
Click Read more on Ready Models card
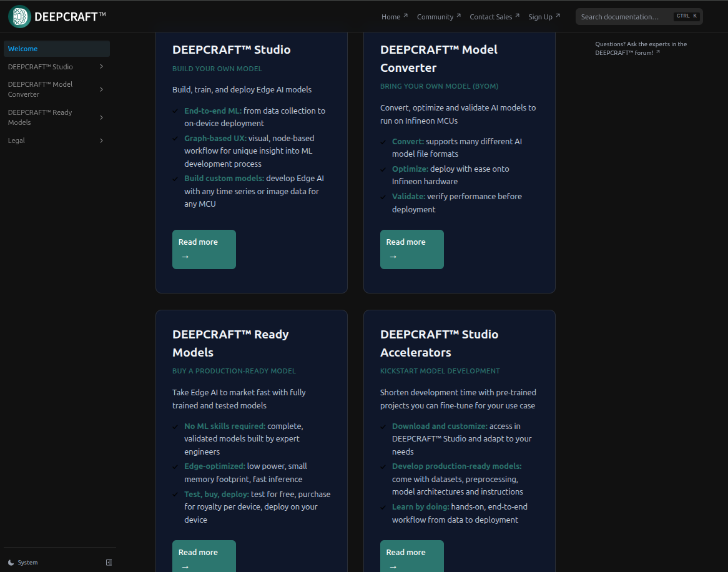coord(204,556)
